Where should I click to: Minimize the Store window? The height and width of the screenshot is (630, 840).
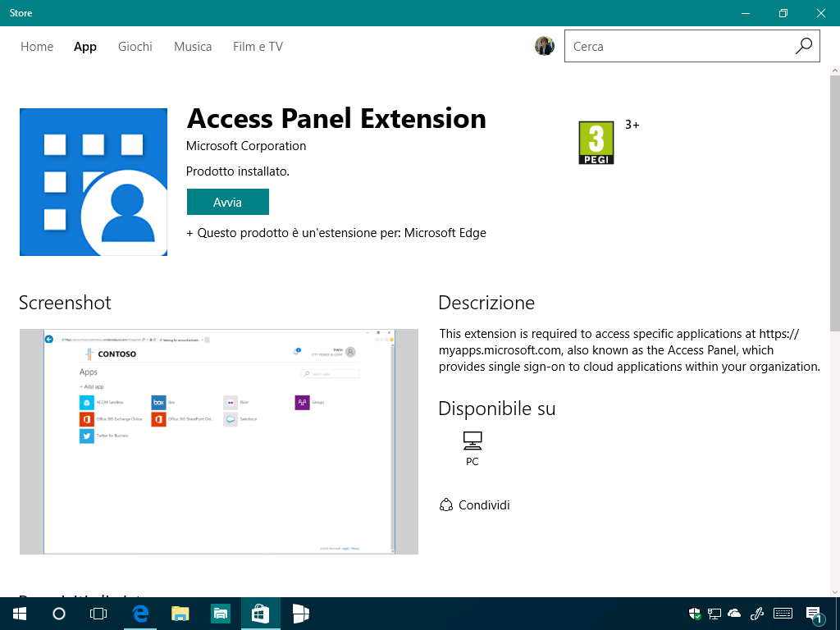[745, 13]
